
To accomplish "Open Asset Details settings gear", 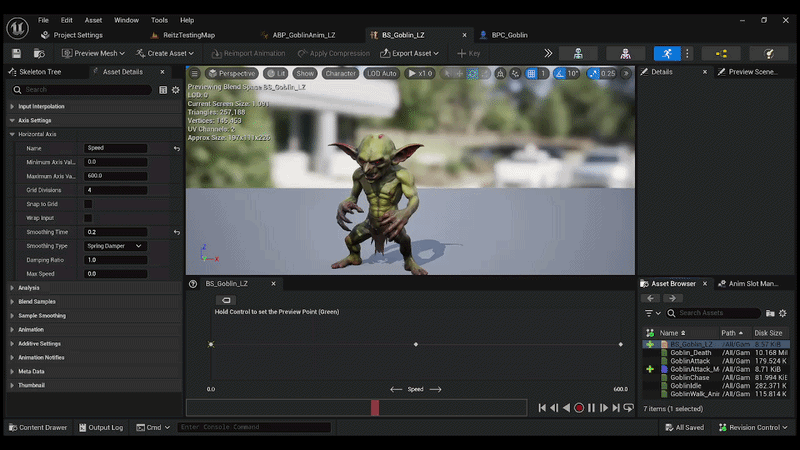I will tap(176, 90).
